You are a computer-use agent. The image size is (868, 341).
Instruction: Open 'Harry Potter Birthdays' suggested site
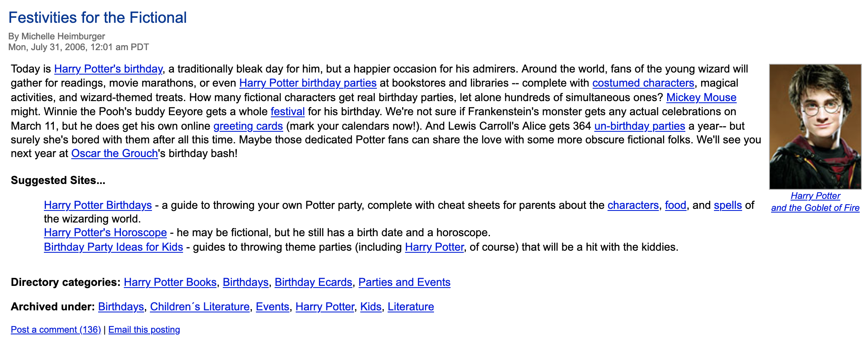pyautogui.click(x=98, y=205)
